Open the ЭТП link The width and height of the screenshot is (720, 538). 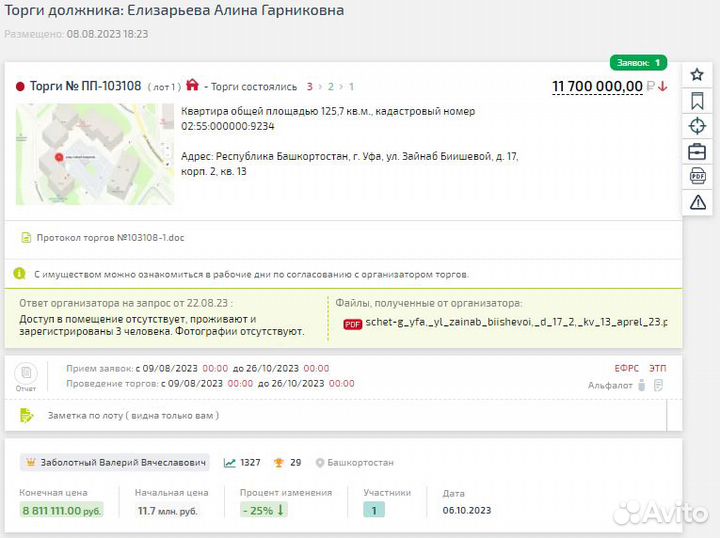point(658,368)
